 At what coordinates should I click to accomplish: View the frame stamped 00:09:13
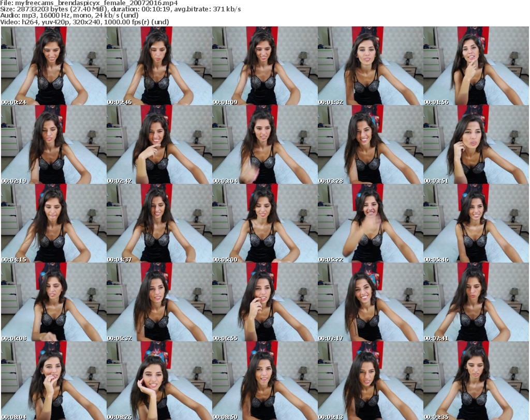pos(370,381)
